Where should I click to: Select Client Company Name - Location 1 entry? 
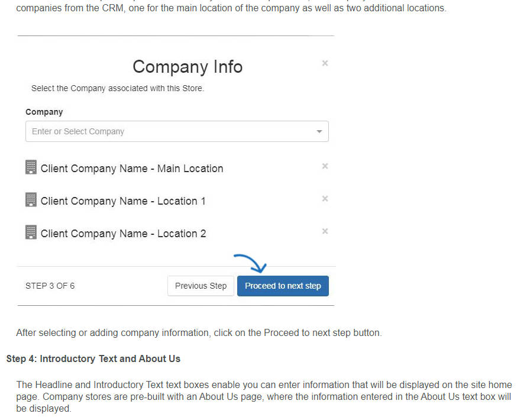click(123, 201)
